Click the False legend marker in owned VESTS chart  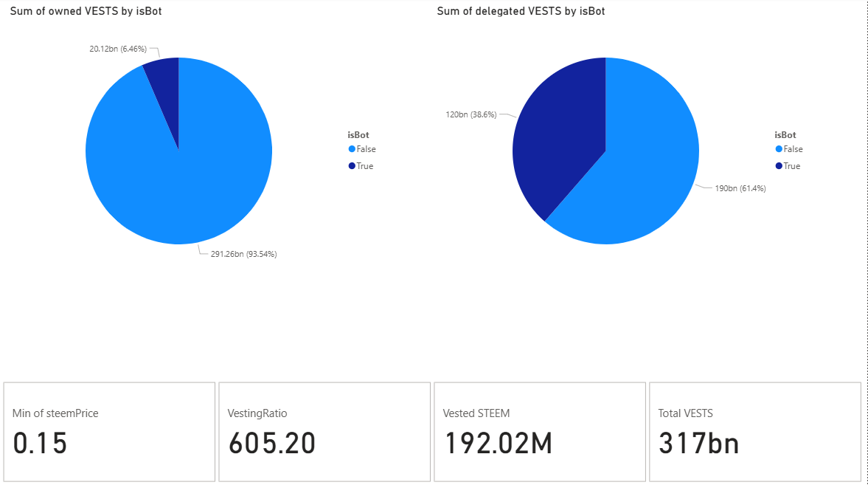point(352,149)
